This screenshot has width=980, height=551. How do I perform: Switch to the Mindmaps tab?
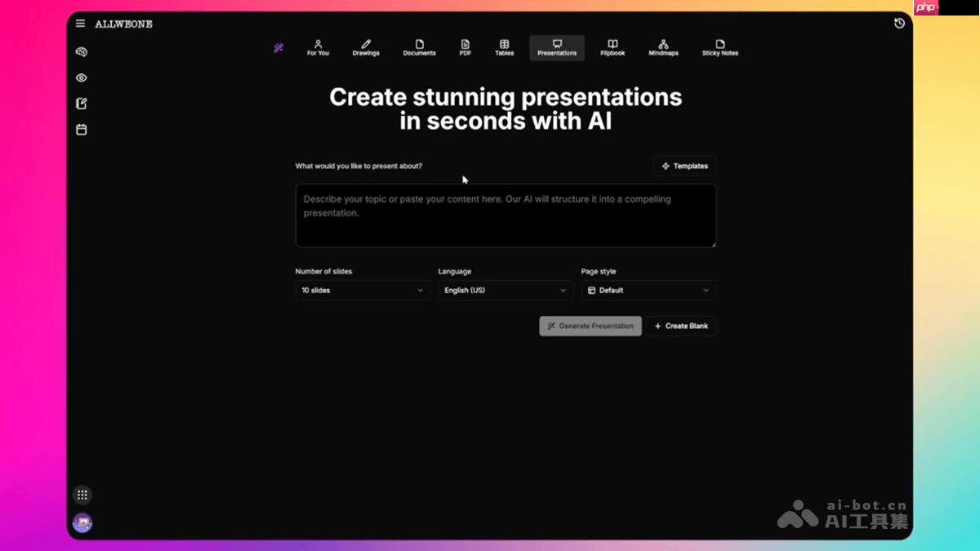663,48
